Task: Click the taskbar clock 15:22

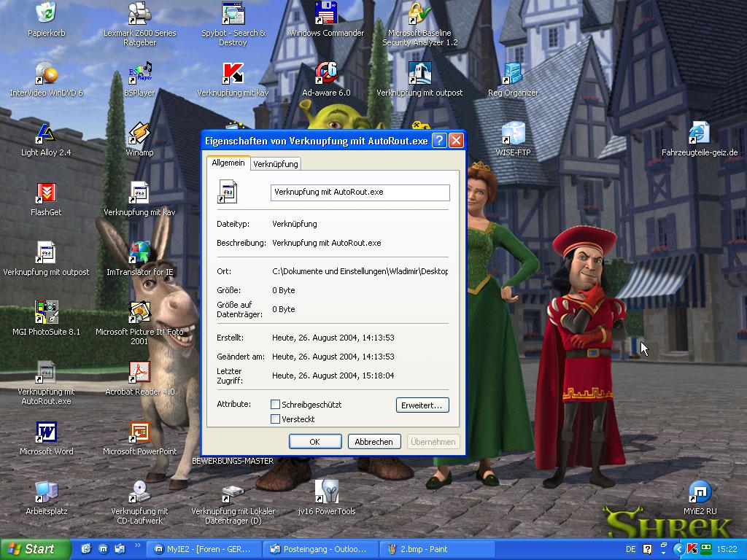Action: click(727, 549)
